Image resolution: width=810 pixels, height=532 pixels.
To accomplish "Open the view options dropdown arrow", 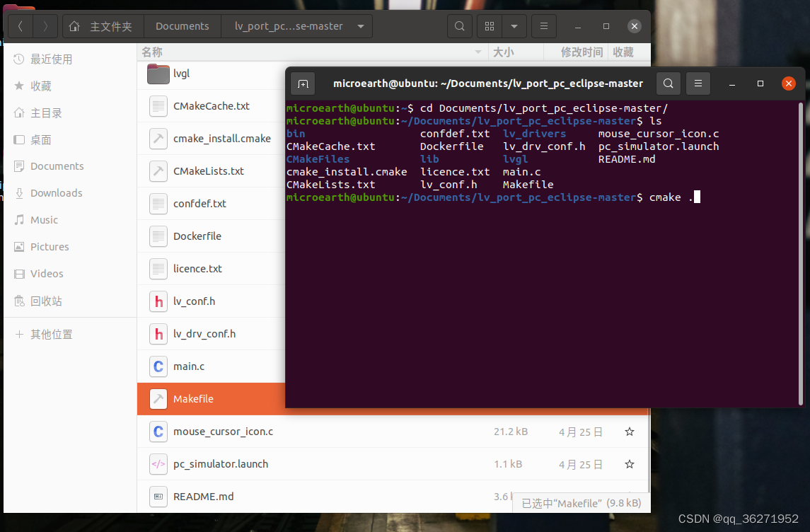I will tap(514, 25).
